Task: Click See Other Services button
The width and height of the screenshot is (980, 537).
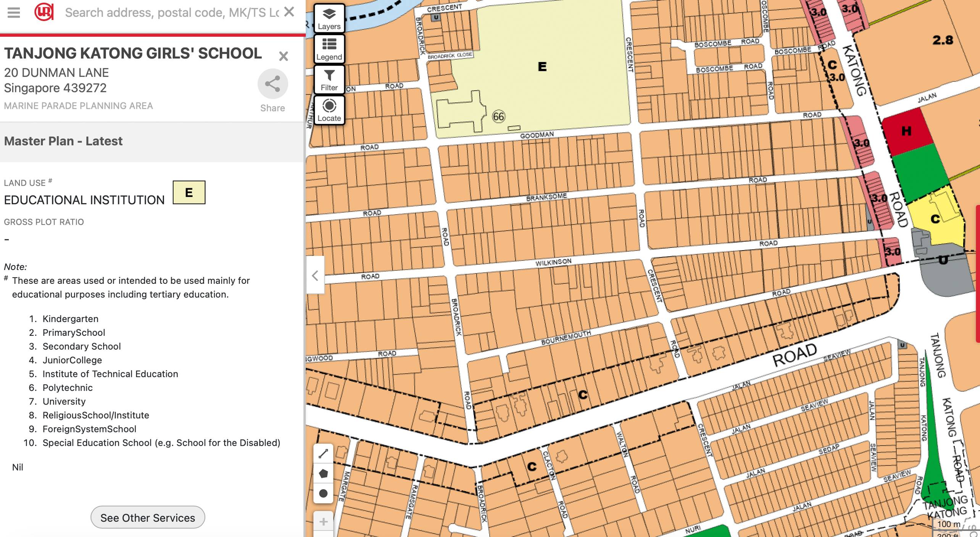Action: (148, 518)
